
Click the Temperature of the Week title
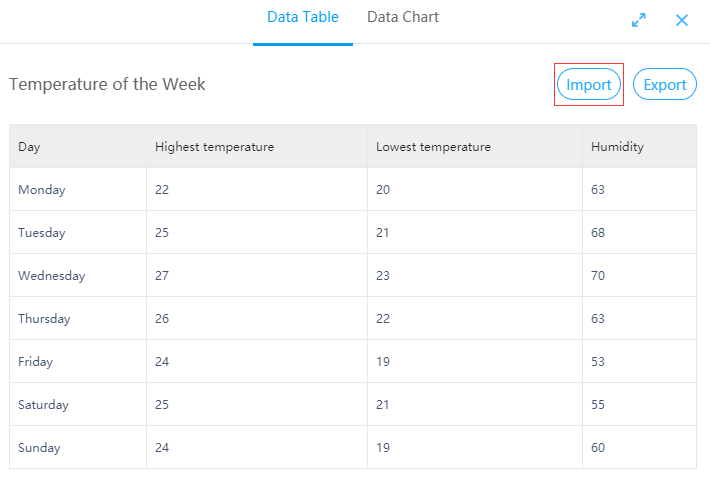107,84
